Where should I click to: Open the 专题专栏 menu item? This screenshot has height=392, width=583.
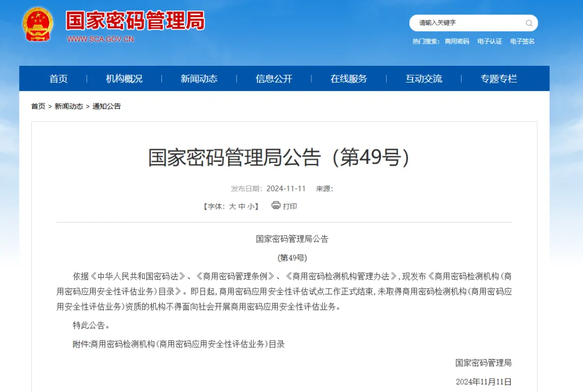click(x=499, y=79)
